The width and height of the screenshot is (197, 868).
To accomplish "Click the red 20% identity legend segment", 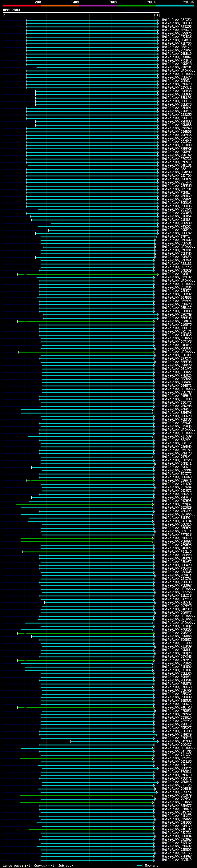I will (22, 6).
